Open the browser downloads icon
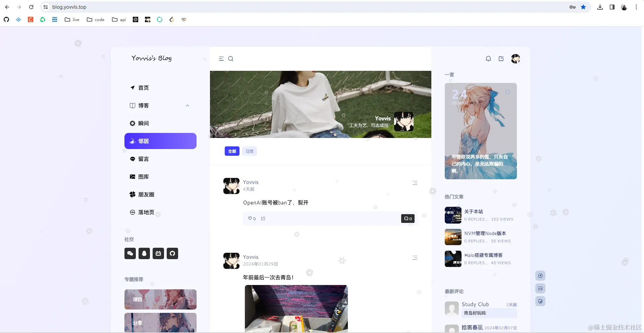Image resolution: width=644 pixels, height=333 pixels. pos(600,7)
